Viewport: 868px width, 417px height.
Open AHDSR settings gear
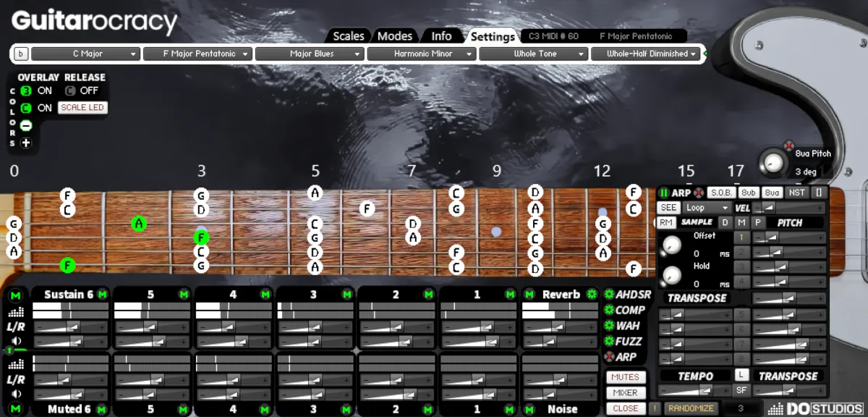(609, 294)
